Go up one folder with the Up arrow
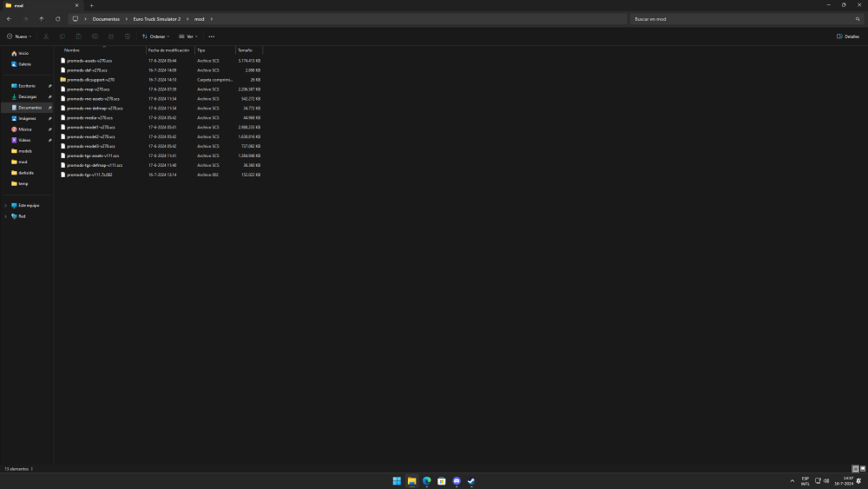This screenshot has width=868, height=489. [x=41, y=18]
